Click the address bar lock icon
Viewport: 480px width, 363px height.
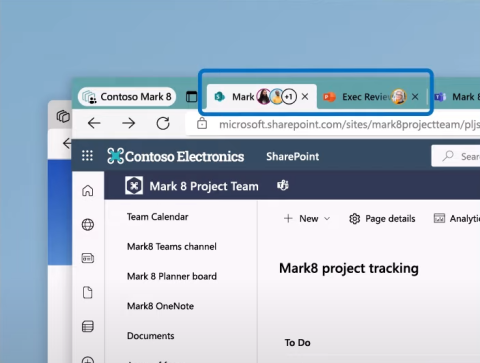click(202, 124)
